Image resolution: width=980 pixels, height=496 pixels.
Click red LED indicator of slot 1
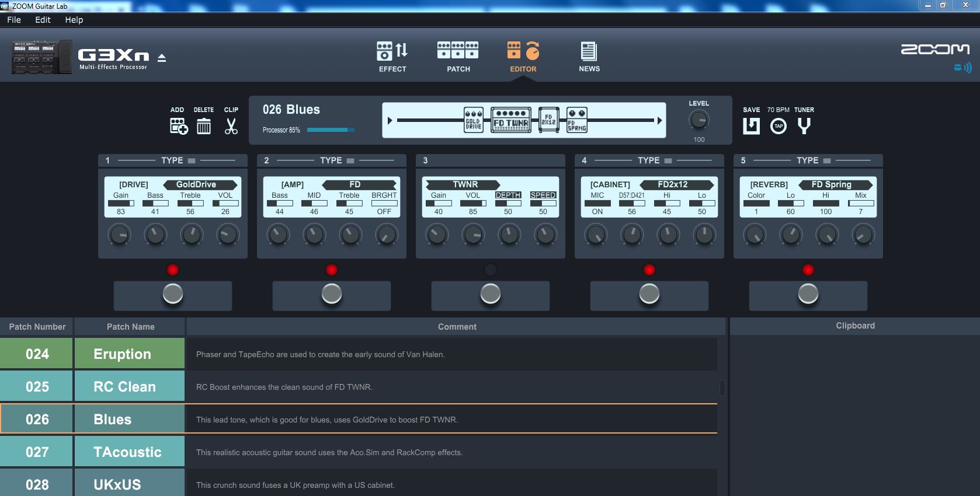(x=173, y=270)
